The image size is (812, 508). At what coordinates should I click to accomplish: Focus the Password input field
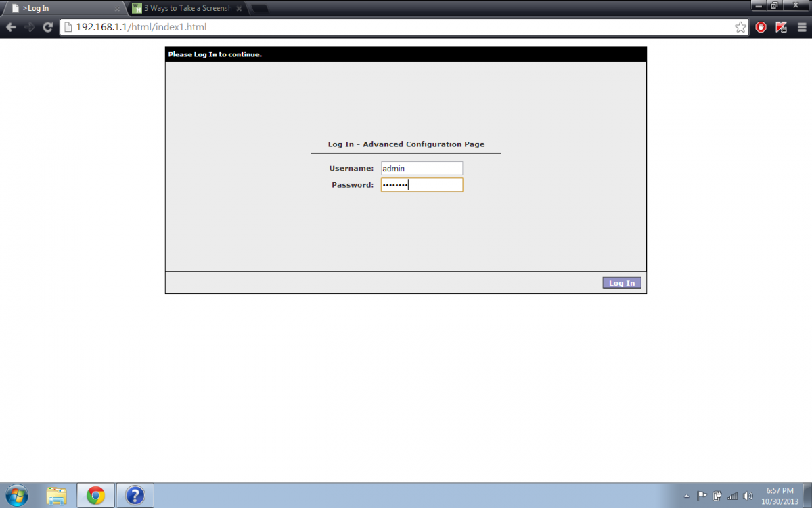click(x=422, y=185)
